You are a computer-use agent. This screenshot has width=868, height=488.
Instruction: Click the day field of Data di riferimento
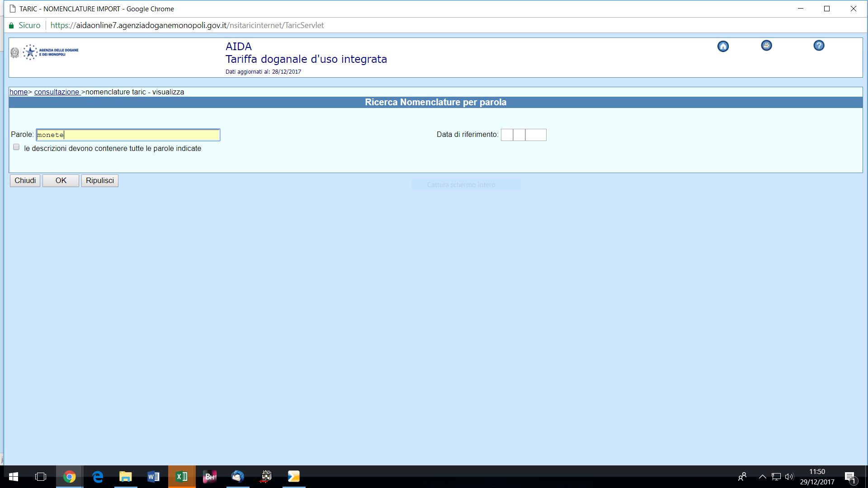tap(507, 135)
